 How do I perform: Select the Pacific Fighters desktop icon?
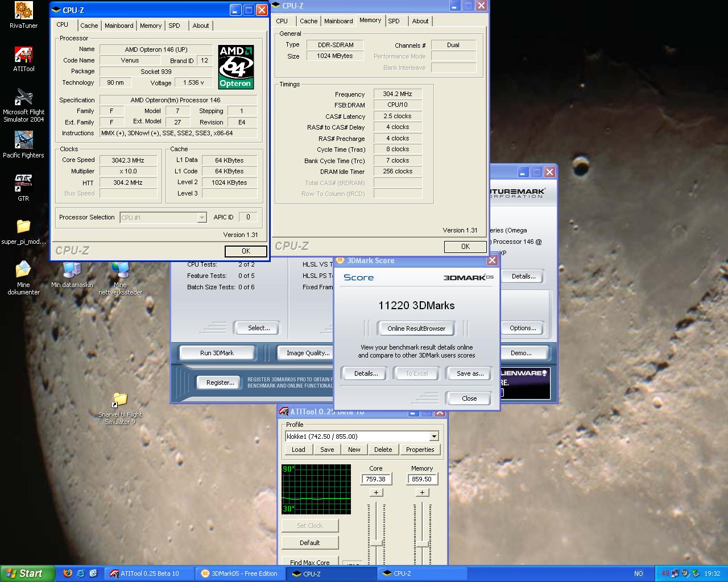23,144
